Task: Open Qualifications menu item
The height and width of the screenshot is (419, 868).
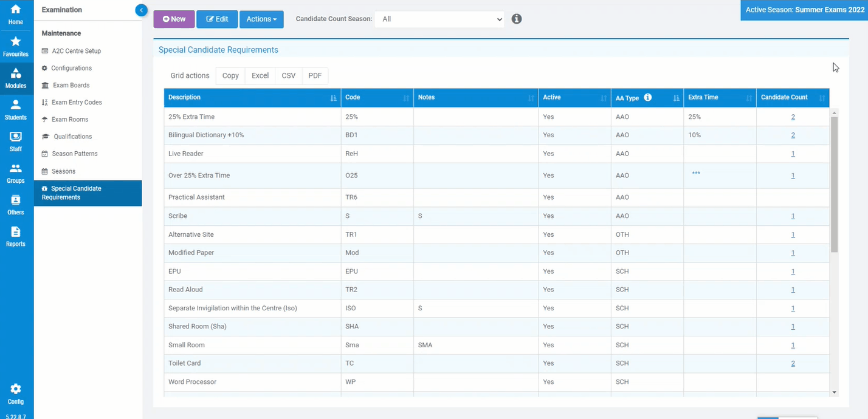Action: click(72, 137)
